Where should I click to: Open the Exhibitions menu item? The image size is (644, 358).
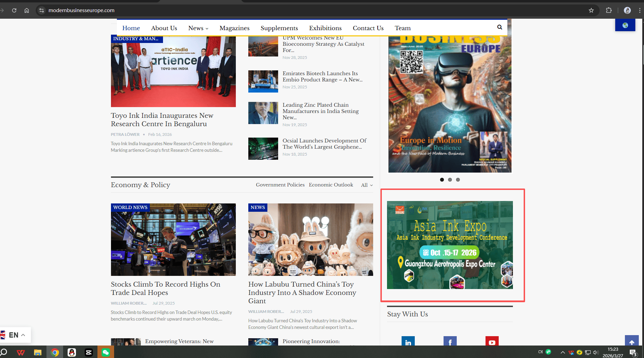pyautogui.click(x=325, y=28)
